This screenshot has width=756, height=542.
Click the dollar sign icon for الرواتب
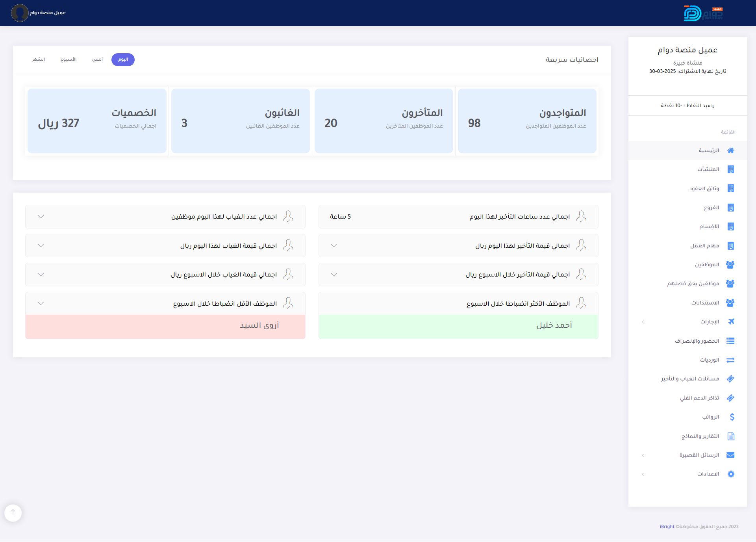[x=732, y=417]
